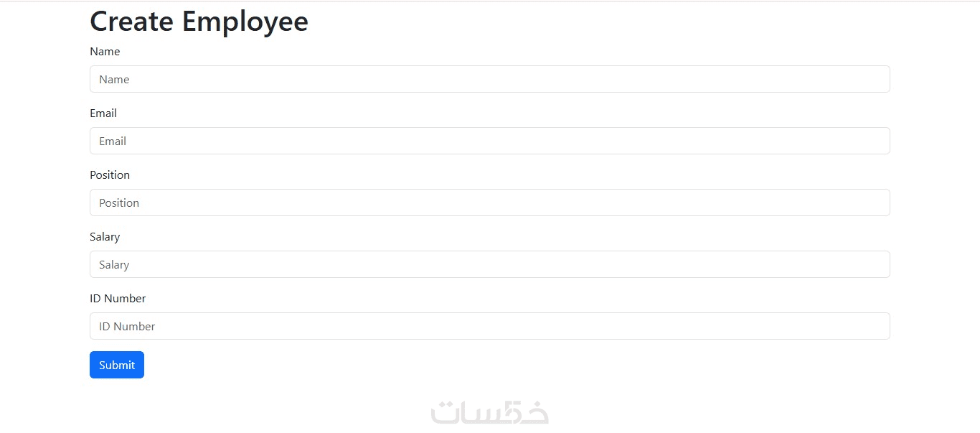Focus the Email text box
980x433 pixels.
click(489, 141)
